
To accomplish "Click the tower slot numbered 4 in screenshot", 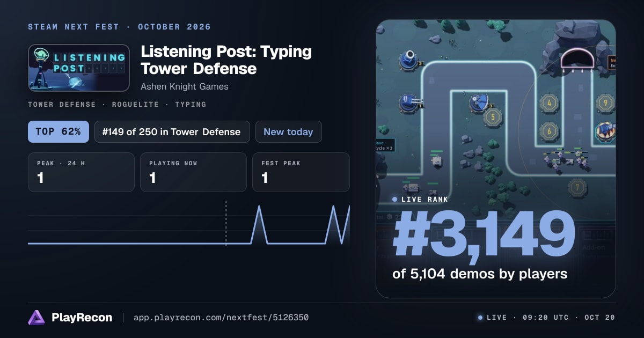I will (x=548, y=103).
